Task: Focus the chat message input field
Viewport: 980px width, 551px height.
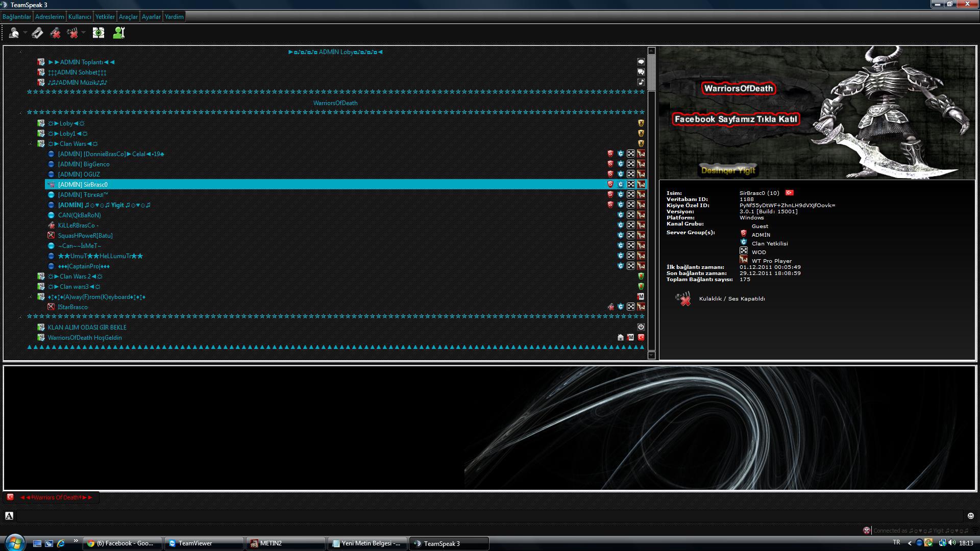Action: pos(490,516)
